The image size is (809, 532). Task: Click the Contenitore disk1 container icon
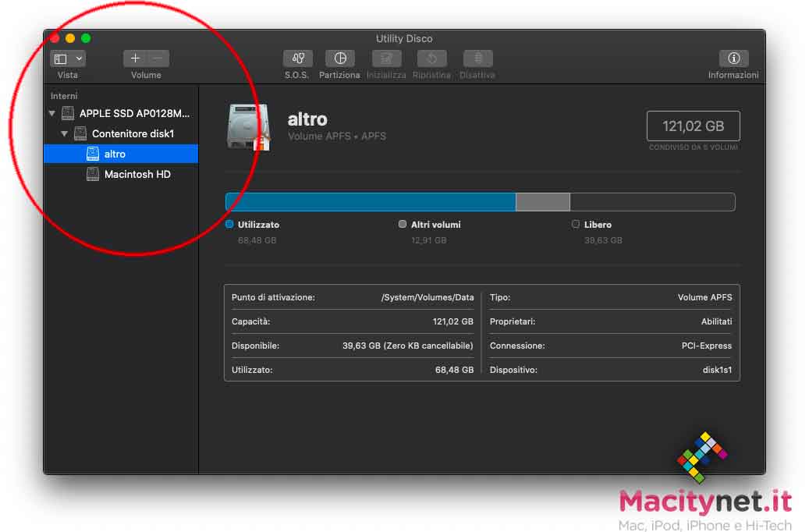pos(80,133)
